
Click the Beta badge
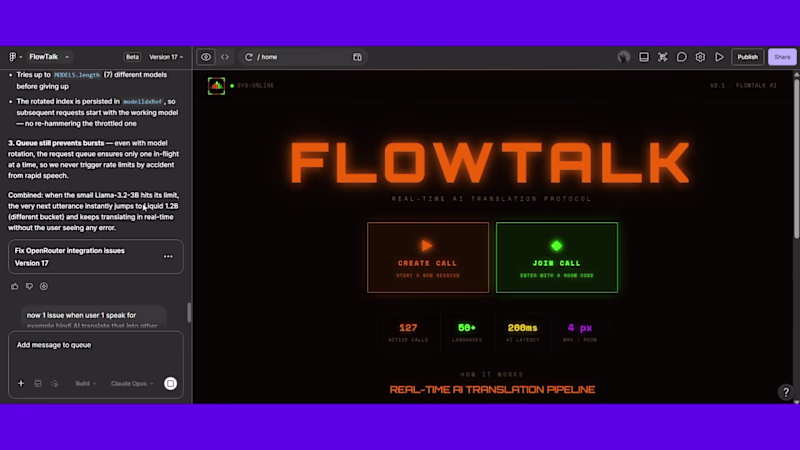(x=132, y=57)
